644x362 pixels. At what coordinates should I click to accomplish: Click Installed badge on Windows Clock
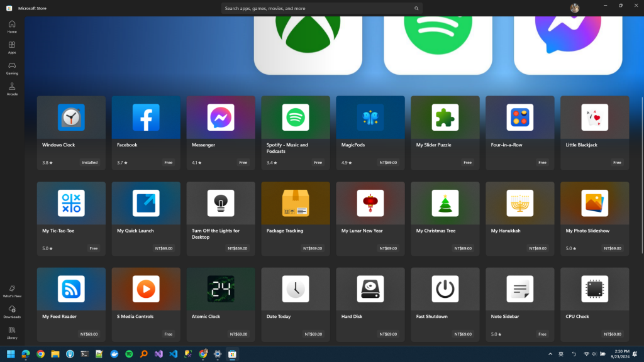point(89,163)
